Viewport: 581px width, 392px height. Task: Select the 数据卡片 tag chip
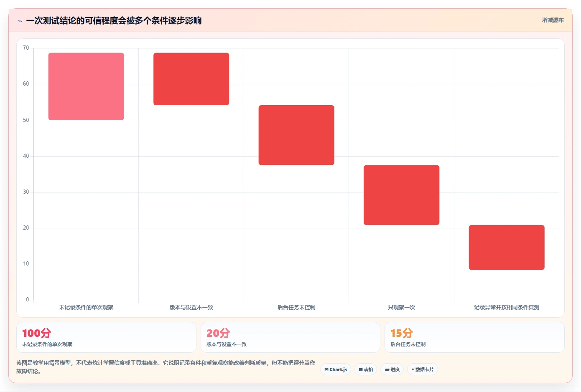pos(423,369)
